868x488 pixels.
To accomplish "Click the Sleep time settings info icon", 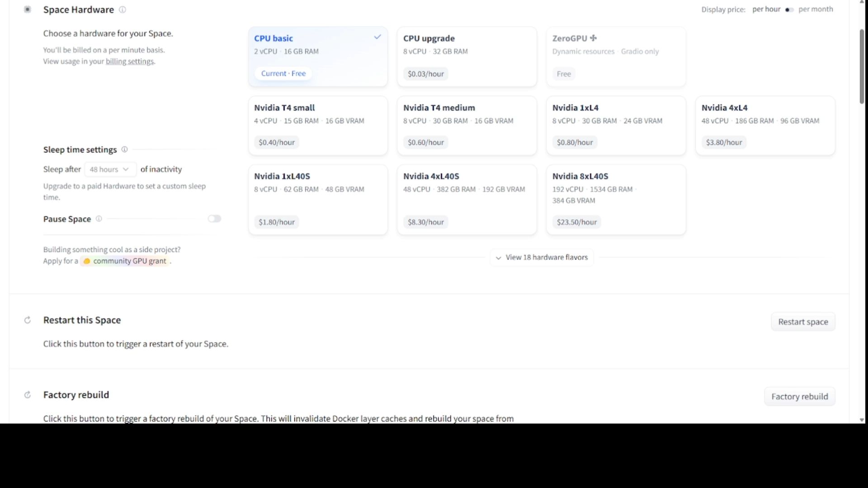I will [x=124, y=150].
